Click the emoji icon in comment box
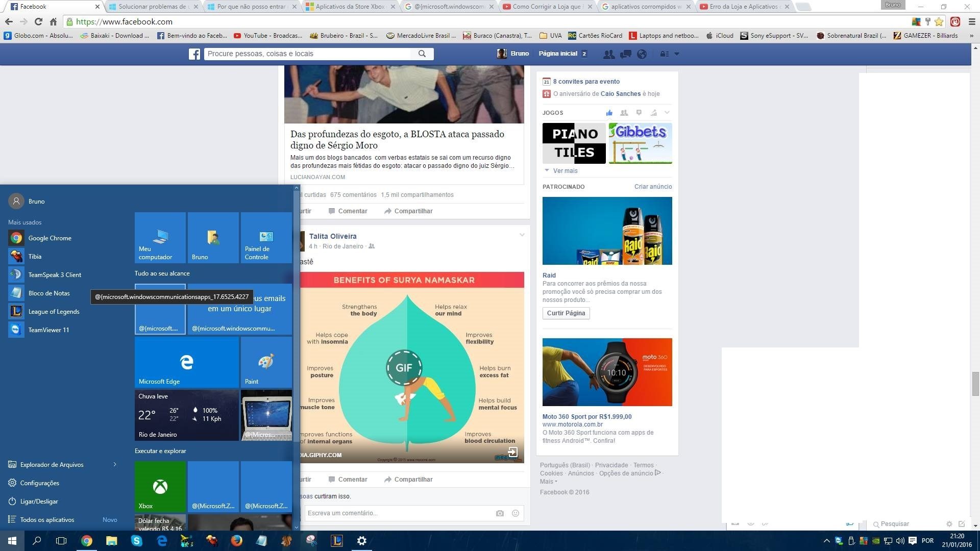Image resolution: width=980 pixels, height=551 pixels. (516, 513)
